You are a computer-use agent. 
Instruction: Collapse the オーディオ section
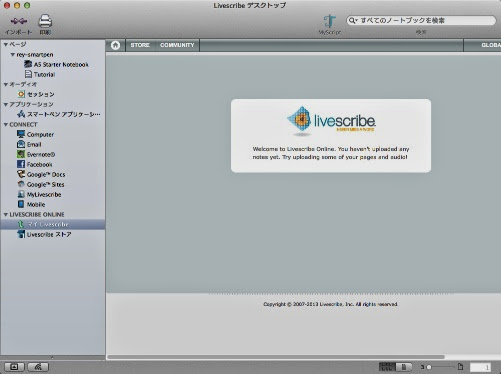(x=6, y=84)
